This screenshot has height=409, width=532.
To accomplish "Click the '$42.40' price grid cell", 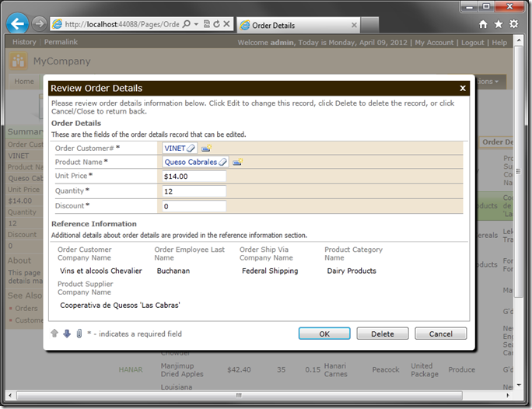I will click(x=240, y=369).
